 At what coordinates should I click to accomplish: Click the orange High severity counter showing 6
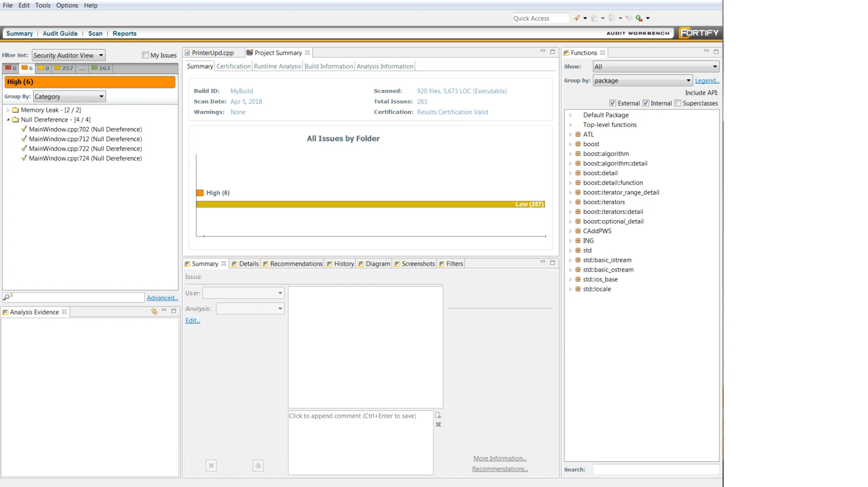pos(26,68)
